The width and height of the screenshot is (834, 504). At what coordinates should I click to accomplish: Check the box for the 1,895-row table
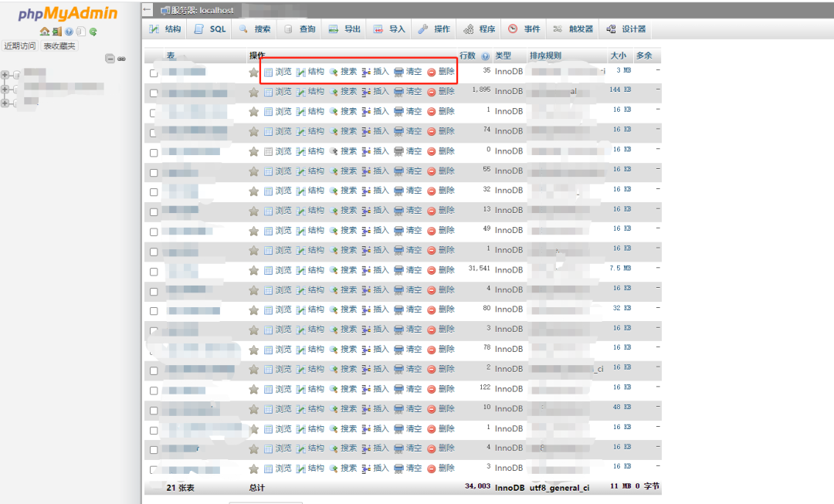coord(154,93)
